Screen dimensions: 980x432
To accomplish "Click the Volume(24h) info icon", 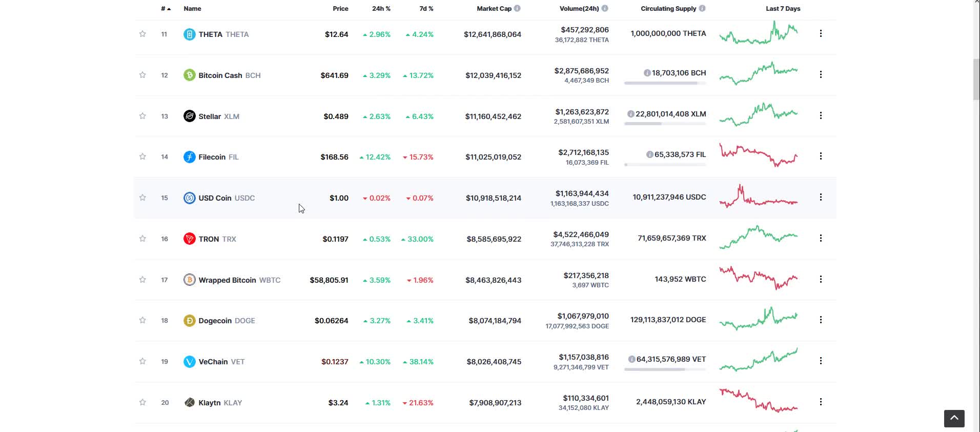I will point(605,8).
